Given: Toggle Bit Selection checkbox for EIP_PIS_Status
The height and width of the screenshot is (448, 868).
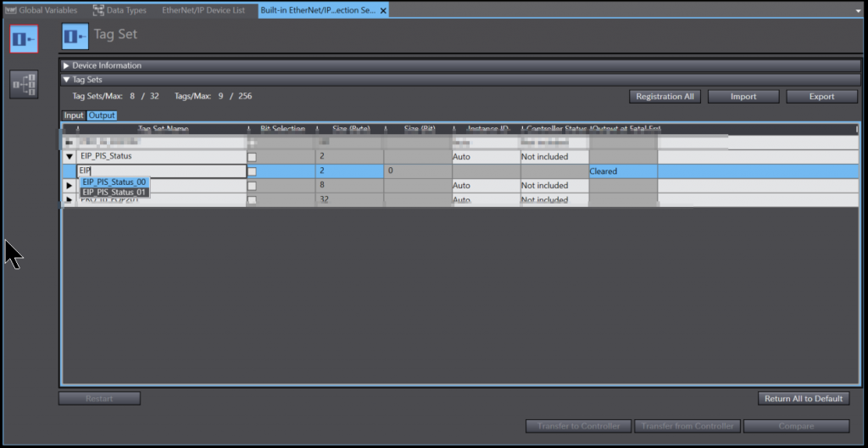Looking at the screenshot, I should pos(252,158).
